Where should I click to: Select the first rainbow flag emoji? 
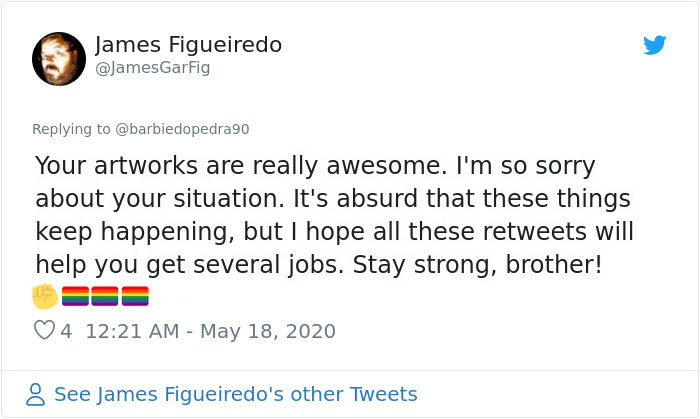tap(75, 296)
